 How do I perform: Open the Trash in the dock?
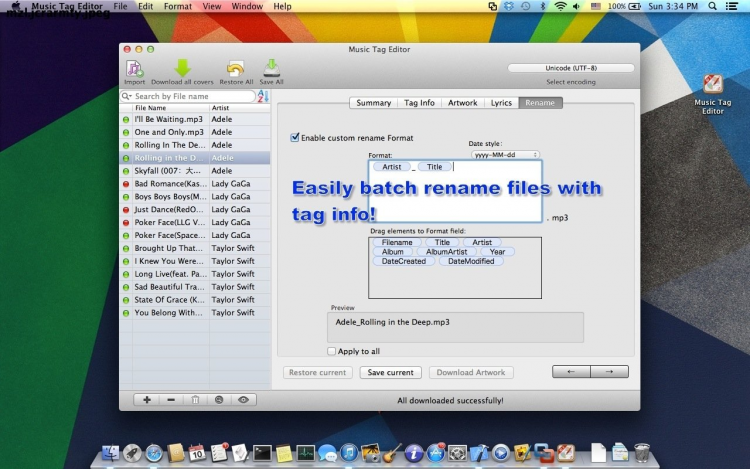tap(642, 453)
